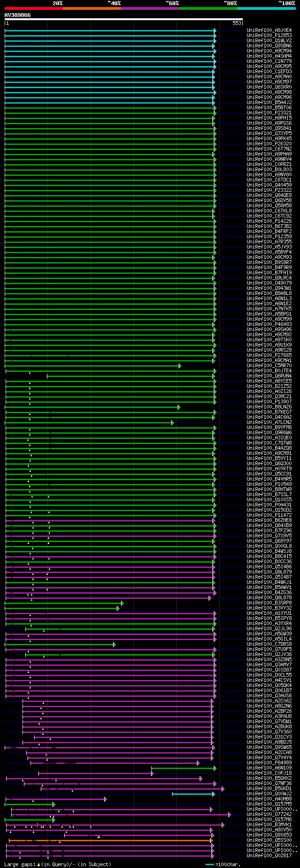This screenshot has width=300, height=868.
Task: Click the UniRef100_P12359 hit label
Action: coord(269,237)
